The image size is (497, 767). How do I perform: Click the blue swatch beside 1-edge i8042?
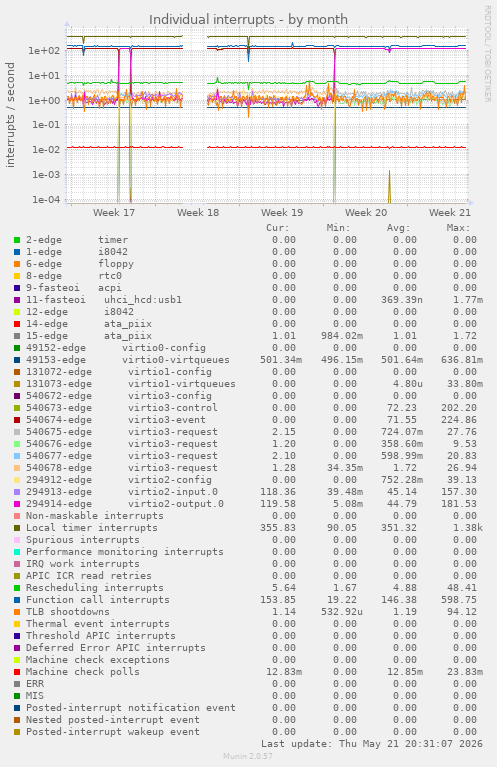(17, 252)
